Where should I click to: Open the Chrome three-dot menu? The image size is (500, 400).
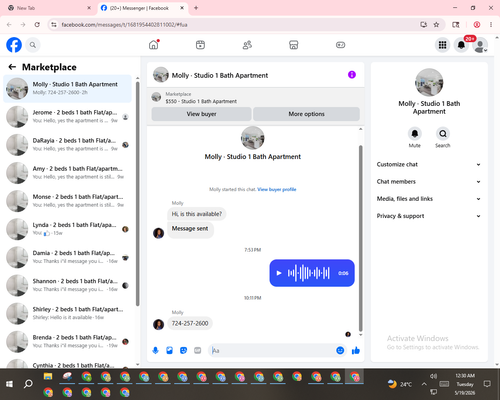pyautogui.click(x=491, y=24)
